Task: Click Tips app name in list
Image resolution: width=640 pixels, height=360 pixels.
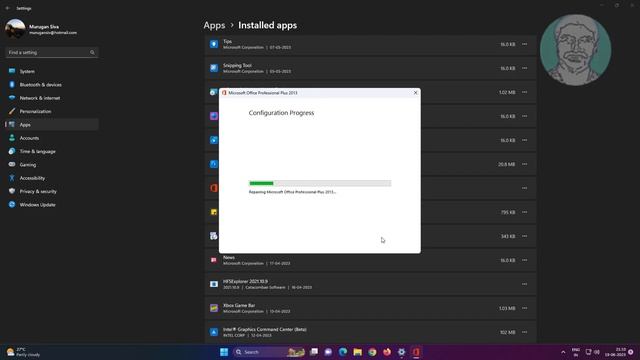Action: coord(227,41)
